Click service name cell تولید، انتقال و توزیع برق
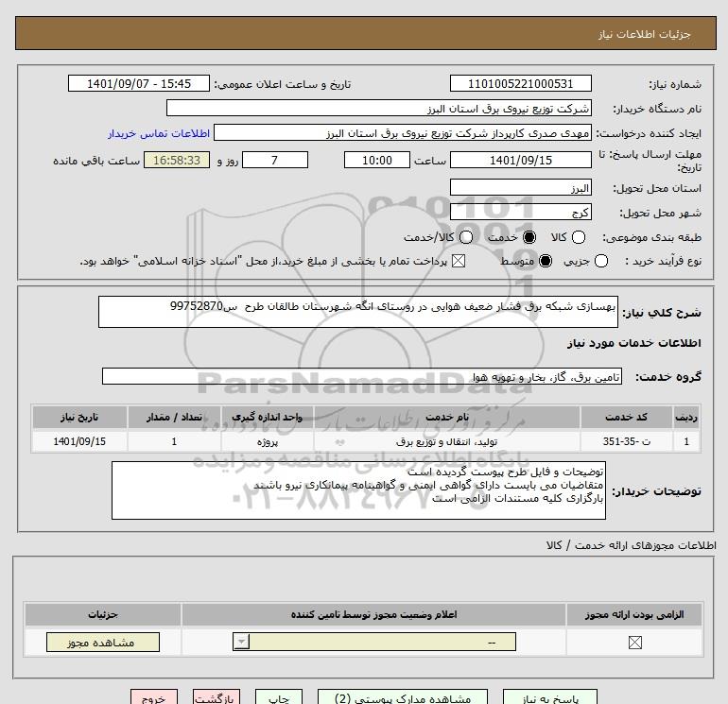Screen dimensions: 728x704 (x=446, y=441)
